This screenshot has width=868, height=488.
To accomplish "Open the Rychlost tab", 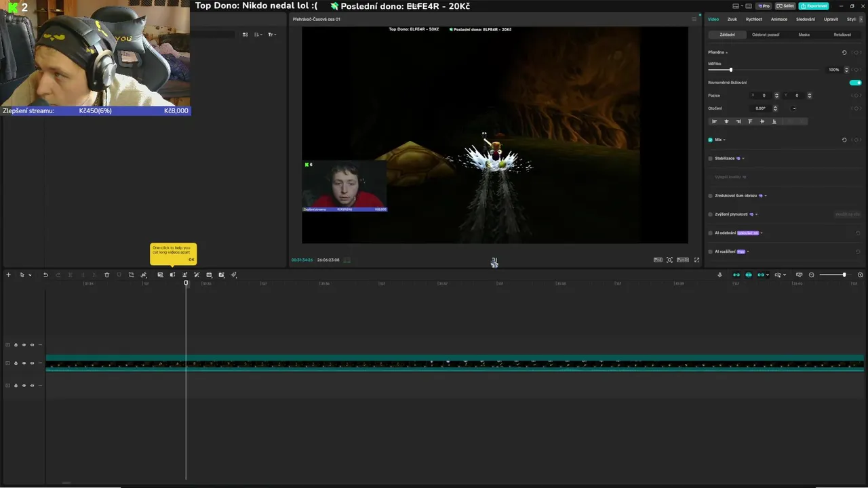I will pos(754,19).
